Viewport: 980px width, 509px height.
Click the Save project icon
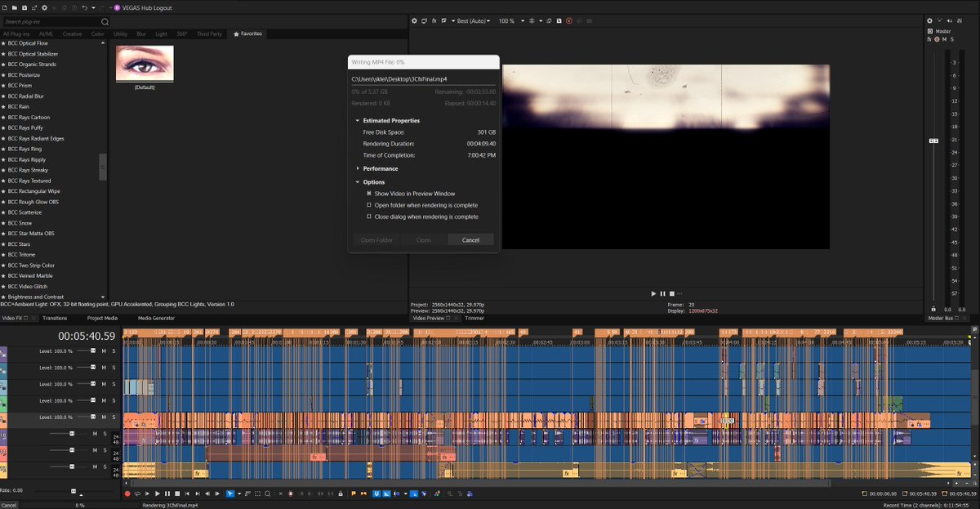click(x=24, y=8)
